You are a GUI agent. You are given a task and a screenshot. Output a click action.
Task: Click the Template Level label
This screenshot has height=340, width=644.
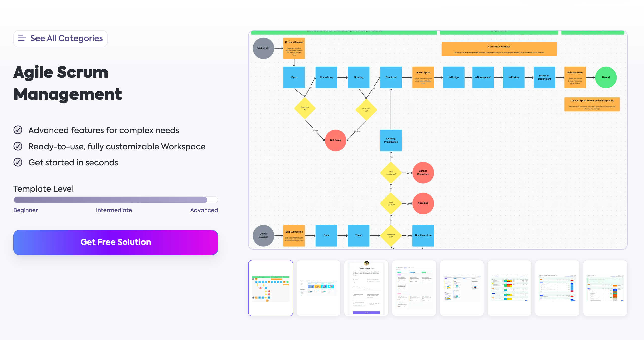[44, 189]
